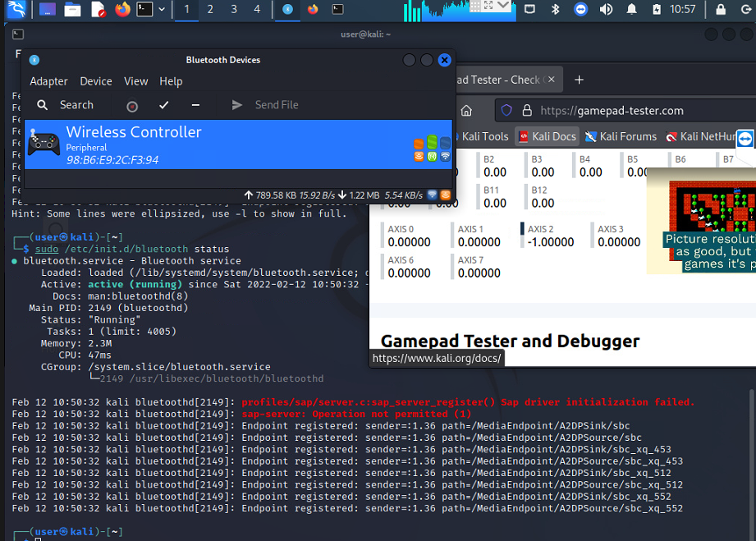The width and height of the screenshot is (756, 541).
Task: Open the Device menu
Action: (x=96, y=81)
